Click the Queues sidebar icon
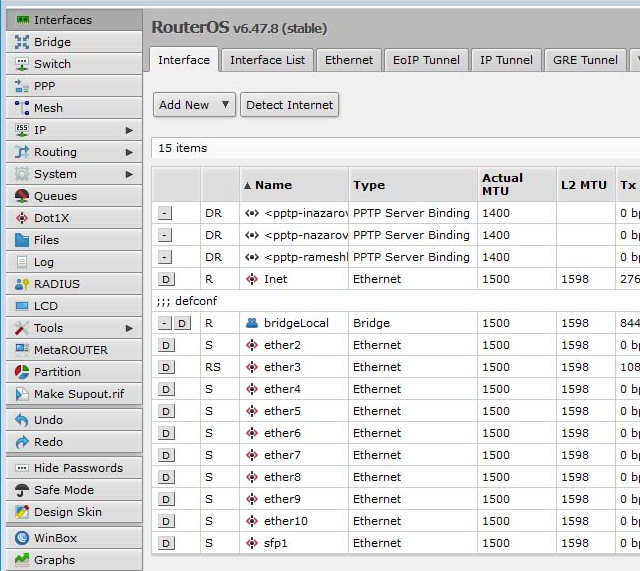The width and height of the screenshot is (640, 571). coord(22,196)
